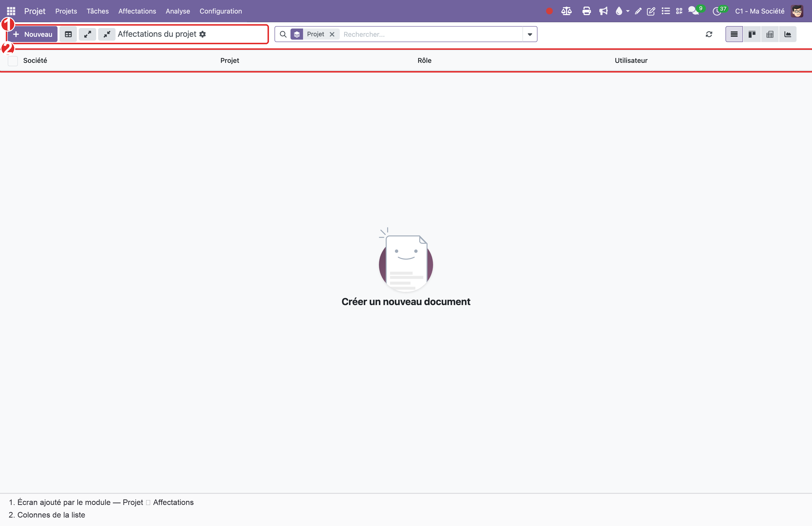The width and height of the screenshot is (812, 526).
Task: Remove the Projet grouping facet
Action: point(332,34)
